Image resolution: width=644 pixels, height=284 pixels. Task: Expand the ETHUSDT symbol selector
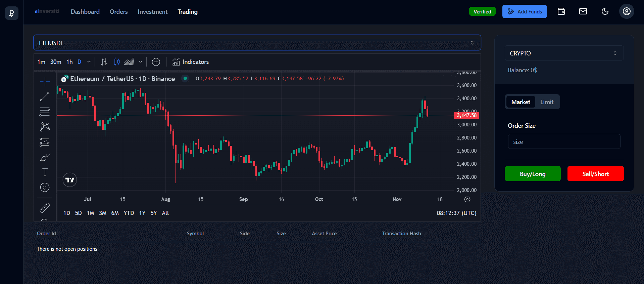pos(257,43)
